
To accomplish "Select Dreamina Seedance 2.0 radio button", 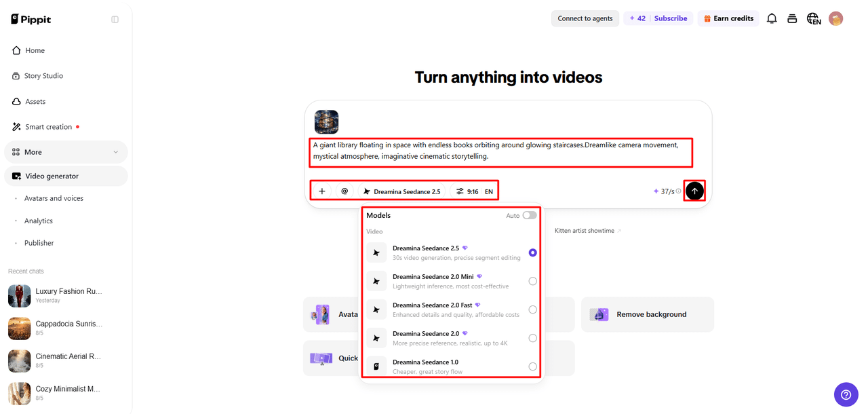I will [533, 338].
